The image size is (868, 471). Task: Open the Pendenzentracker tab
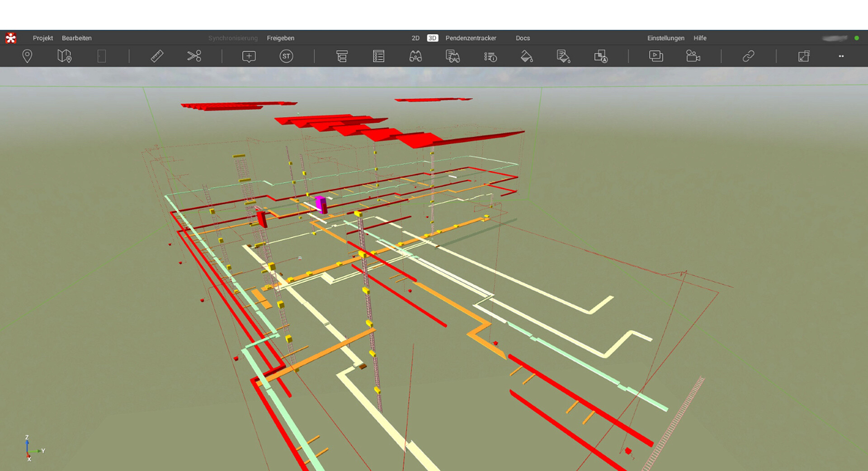tap(471, 38)
